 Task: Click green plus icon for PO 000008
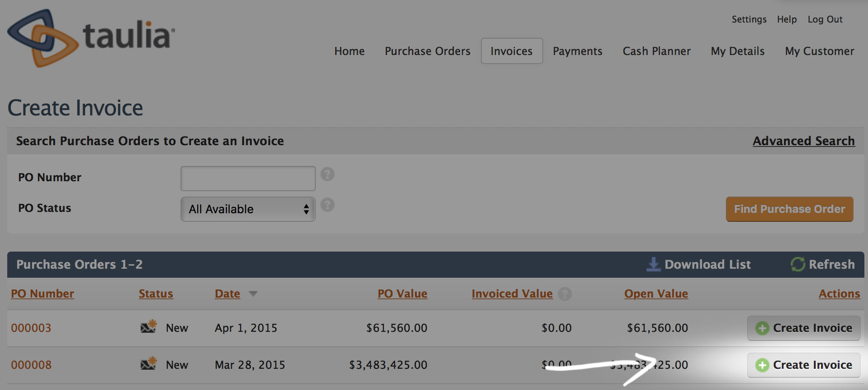coord(762,365)
